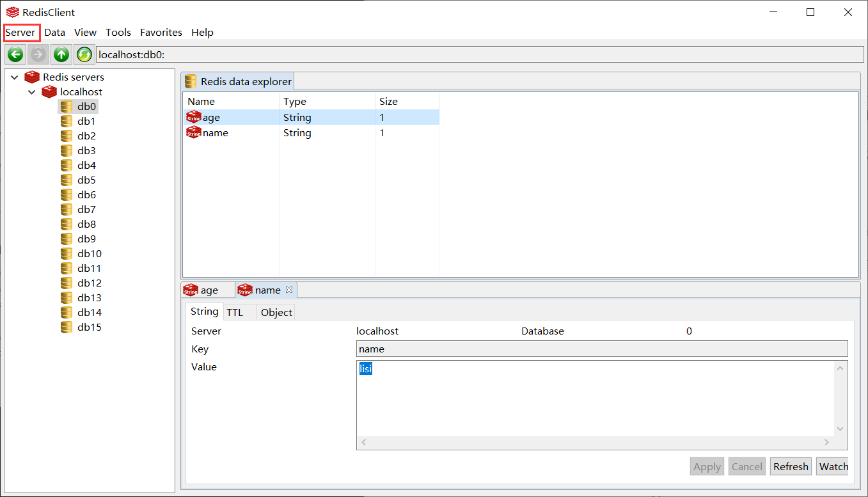Open the Data menu

55,32
